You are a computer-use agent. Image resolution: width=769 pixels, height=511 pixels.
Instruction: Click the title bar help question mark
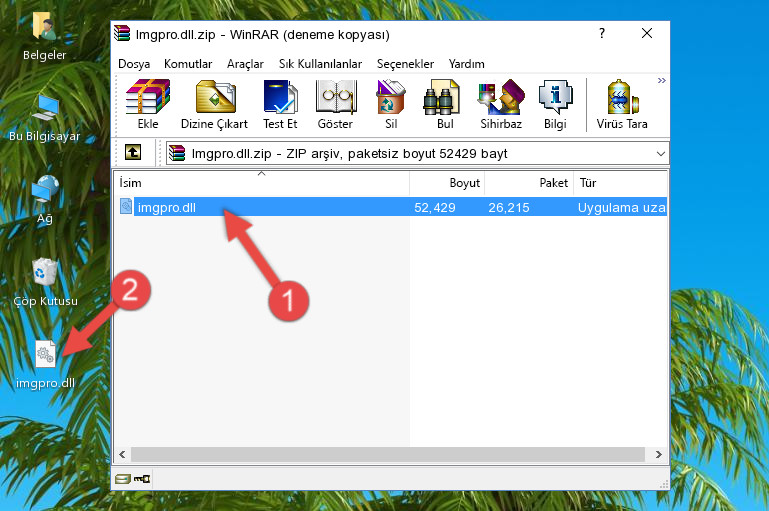[602, 33]
